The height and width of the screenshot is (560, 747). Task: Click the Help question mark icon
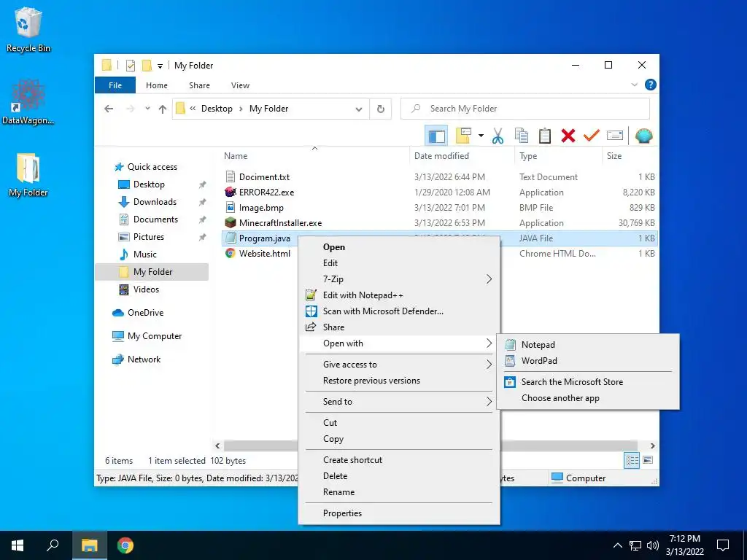tap(650, 85)
